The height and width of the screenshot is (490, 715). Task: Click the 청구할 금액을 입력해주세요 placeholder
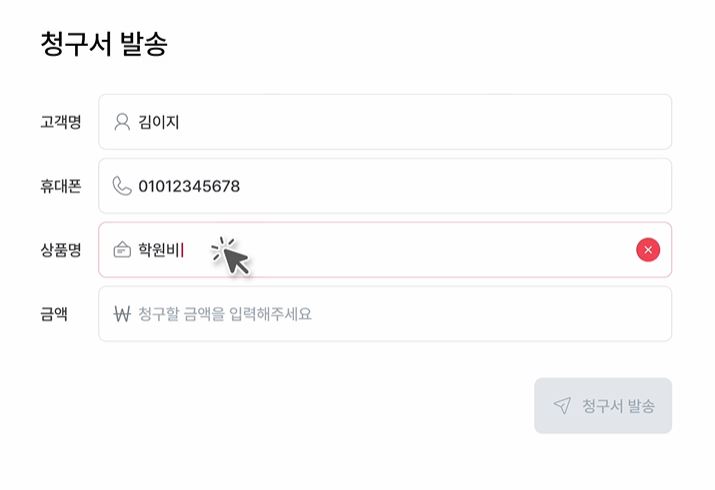(x=225, y=314)
